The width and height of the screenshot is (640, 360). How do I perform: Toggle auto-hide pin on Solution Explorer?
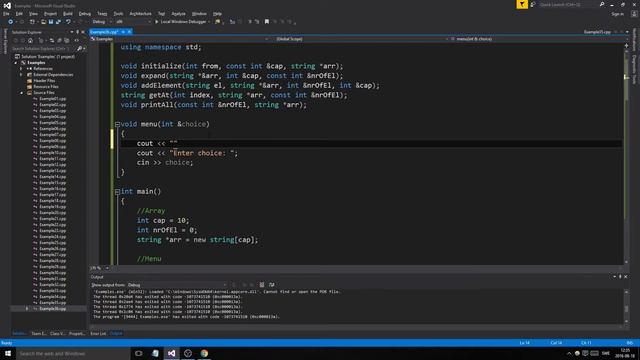(x=78, y=32)
